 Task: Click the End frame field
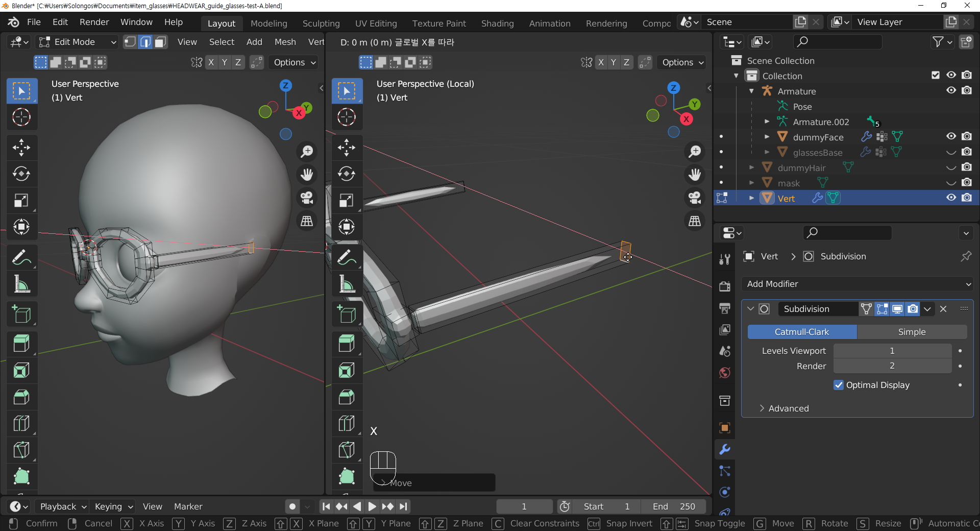(x=673, y=506)
